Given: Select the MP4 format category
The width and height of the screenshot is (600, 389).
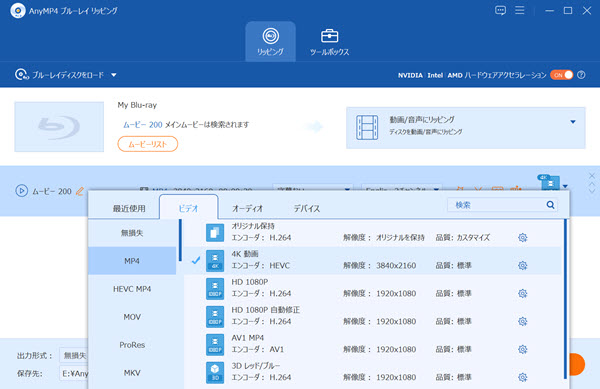Looking at the screenshot, I should pyautogui.click(x=132, y=261).
